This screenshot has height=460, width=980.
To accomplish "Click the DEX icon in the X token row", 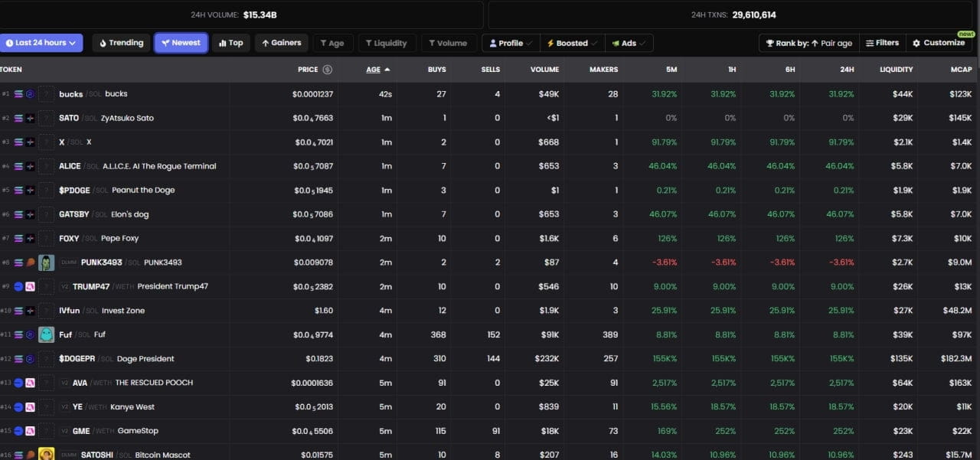I will [x=30, y=142].
